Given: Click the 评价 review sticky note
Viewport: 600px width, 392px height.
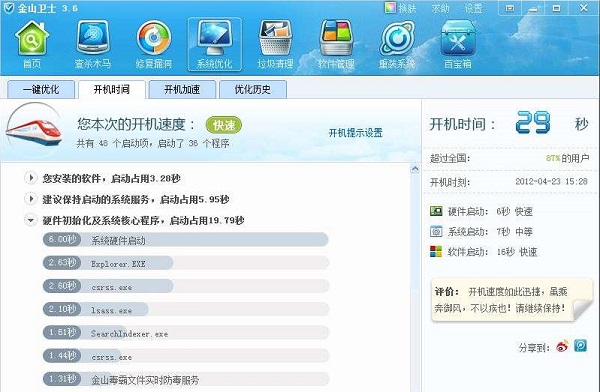Looking at the screenshot, I should pyautogui.click(x=512, y=300).
